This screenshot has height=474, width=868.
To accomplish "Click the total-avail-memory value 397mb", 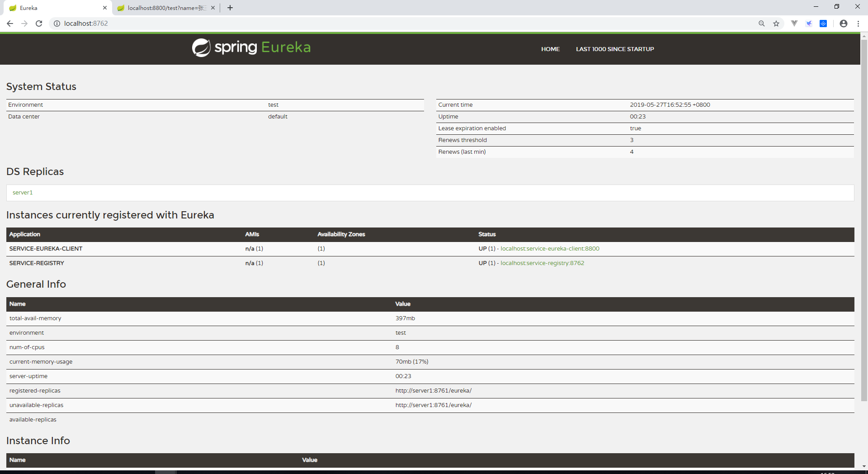I will [405, 318].
